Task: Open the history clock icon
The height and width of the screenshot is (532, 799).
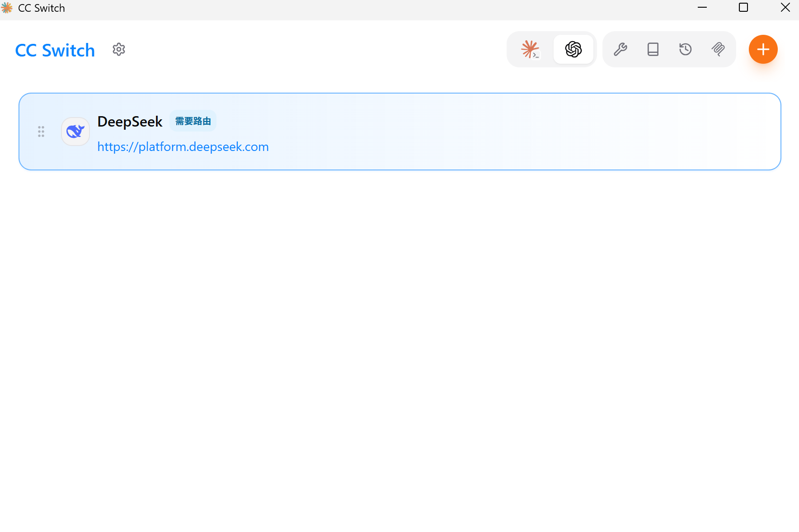Action: [x=686, y=49]
